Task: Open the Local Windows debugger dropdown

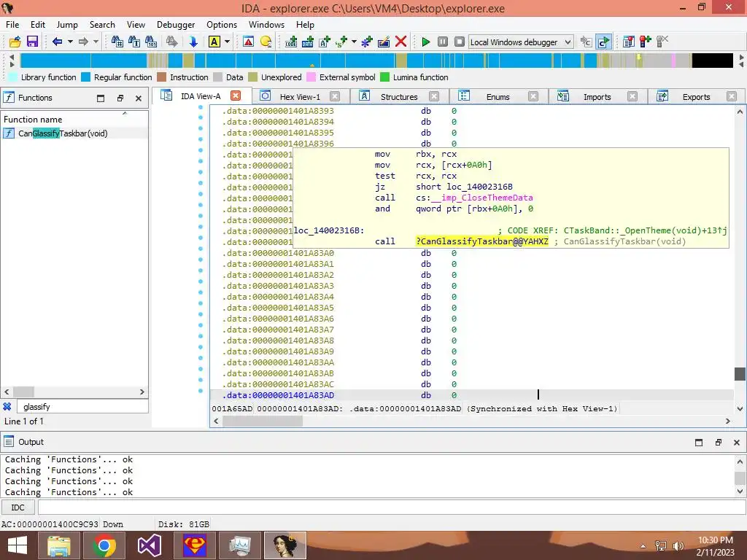Action: tap(521, 42)
